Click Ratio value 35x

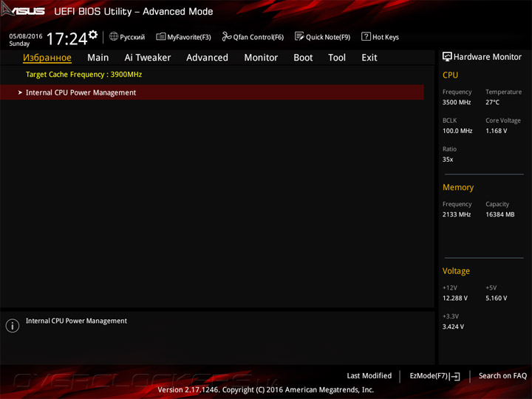(448, 159)
